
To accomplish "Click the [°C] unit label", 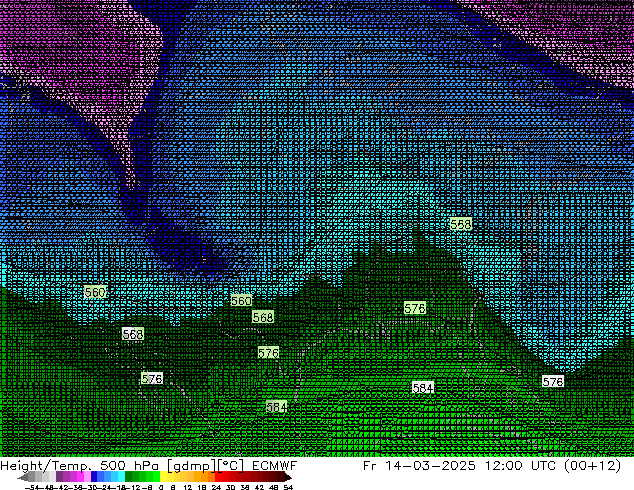I will coord(230,466).
